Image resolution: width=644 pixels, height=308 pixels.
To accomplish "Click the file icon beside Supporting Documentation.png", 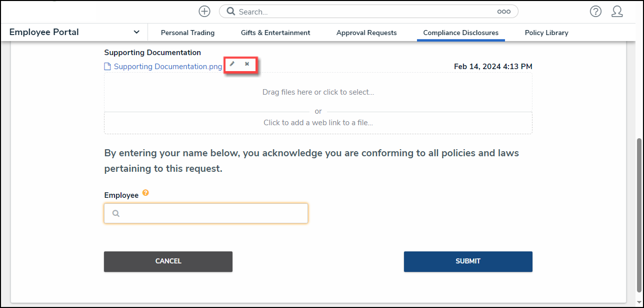I will [107, 67].
